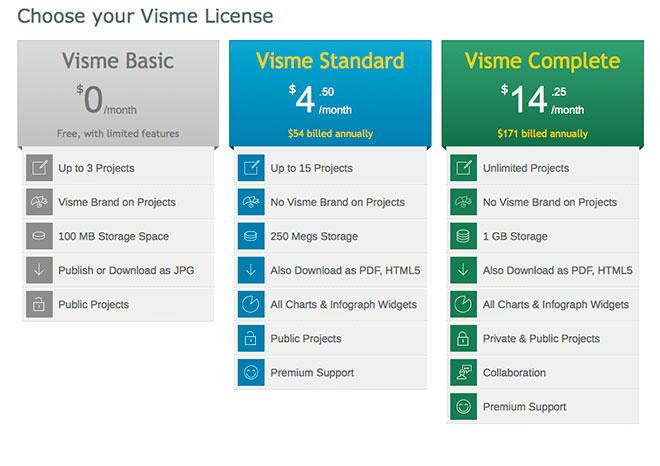Click the blue download arrow icon in Standard plan
Image resolution: width=660 pixels, height=466 pixels.
click(251, 270)
